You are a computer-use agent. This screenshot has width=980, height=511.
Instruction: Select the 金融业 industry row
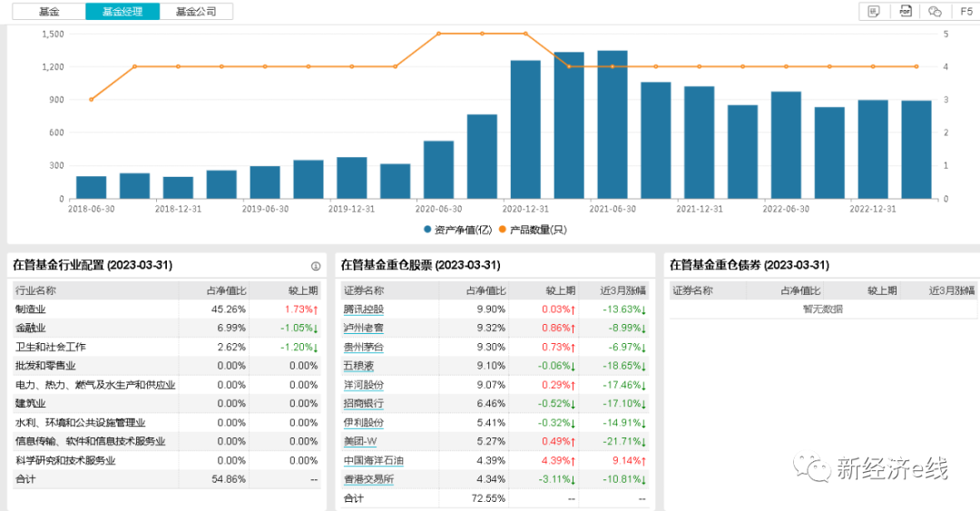pyautogui.click(x=167, y=328)
